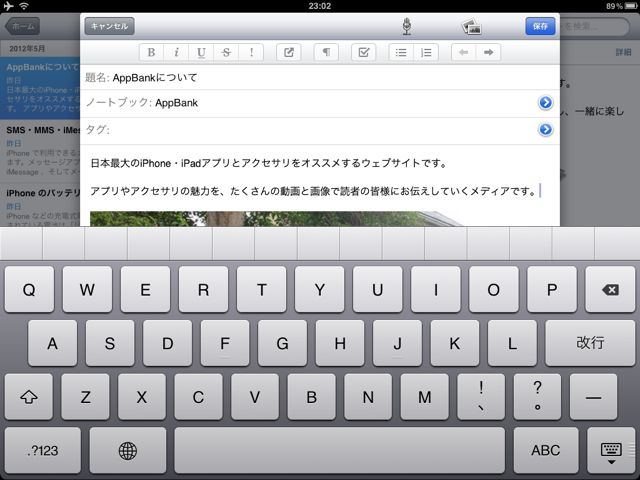Tap the backspace delete key

pyautogui.click(x=610, y=289)
